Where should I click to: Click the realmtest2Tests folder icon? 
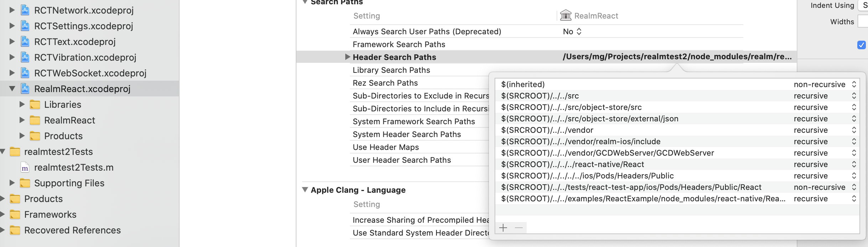coord(15,152)
